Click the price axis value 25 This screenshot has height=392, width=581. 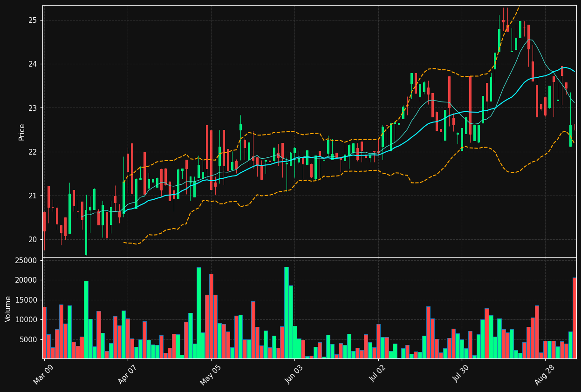(x=32, y=20)
